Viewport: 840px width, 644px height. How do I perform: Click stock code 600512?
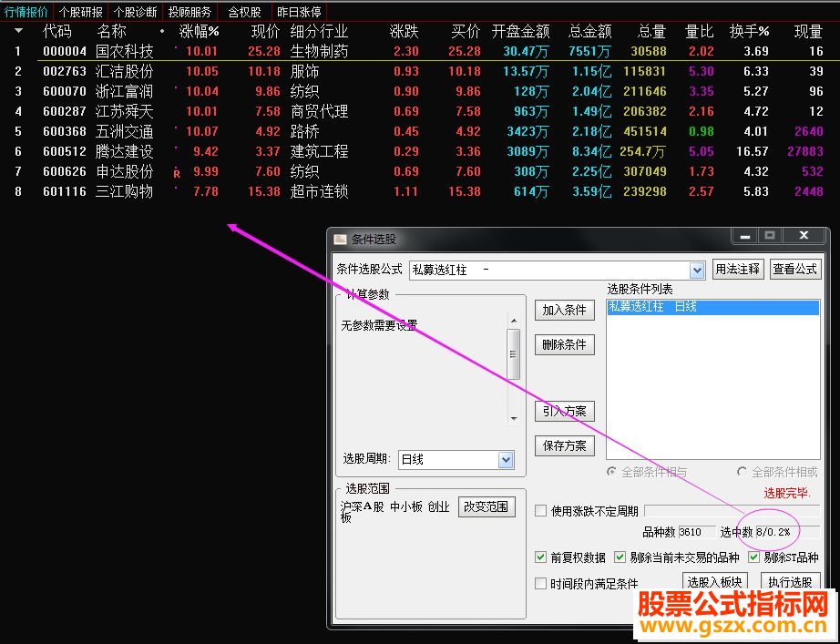point(65,151)
